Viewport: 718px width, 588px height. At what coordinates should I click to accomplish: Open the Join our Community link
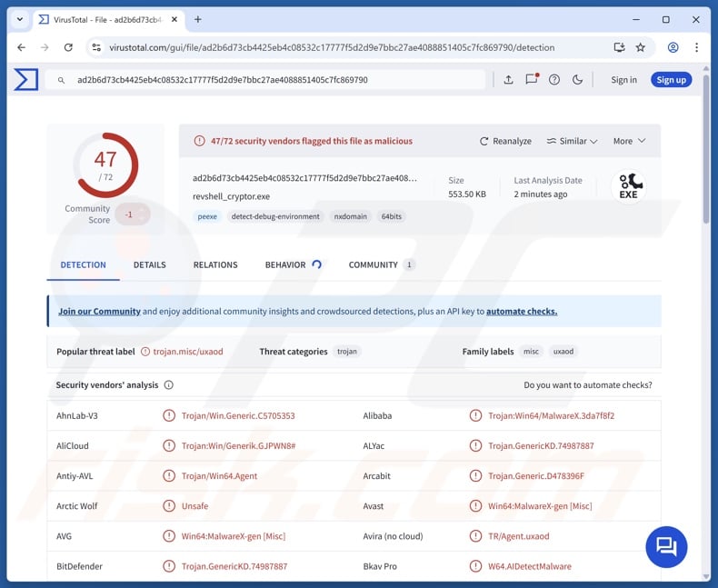coord(99,312)
